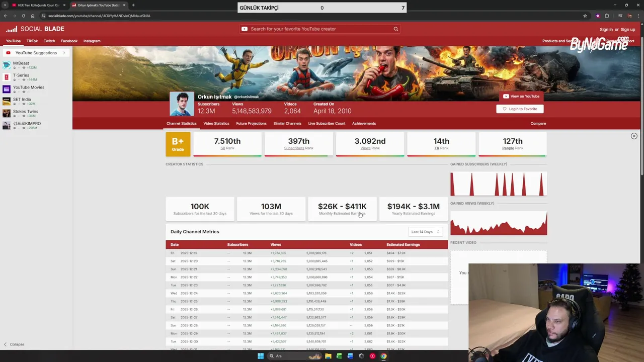Viewport: 644px width, 362px height.
Task: Click the browser home button
Action: click(x=33, y=16)
